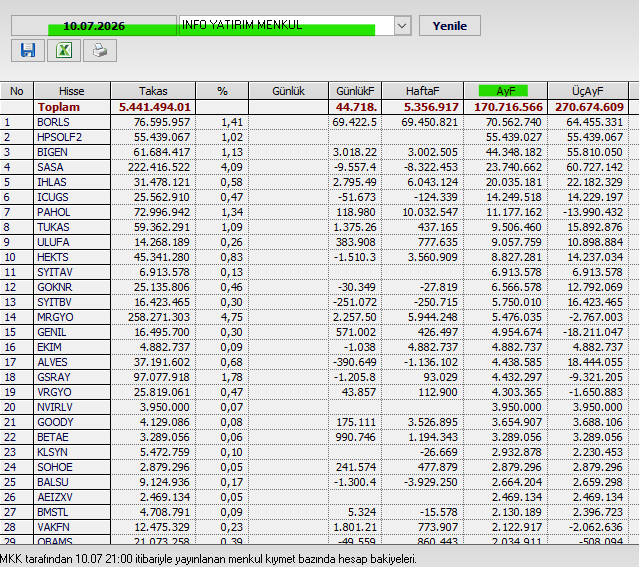Viewport: 639px width, 567px height.
Task: Click HaftaF value -3.929.250 for BALSU
Action: (431, 482)
